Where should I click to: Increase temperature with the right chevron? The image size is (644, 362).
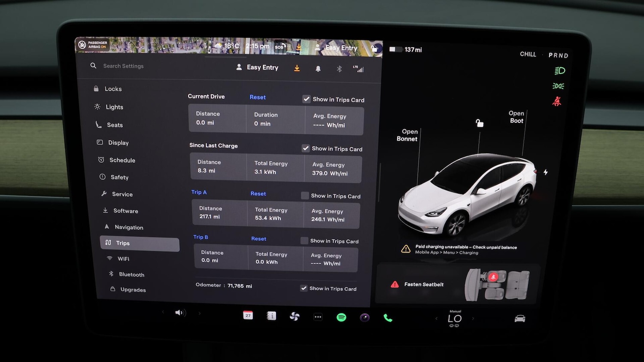coord(473,319)
